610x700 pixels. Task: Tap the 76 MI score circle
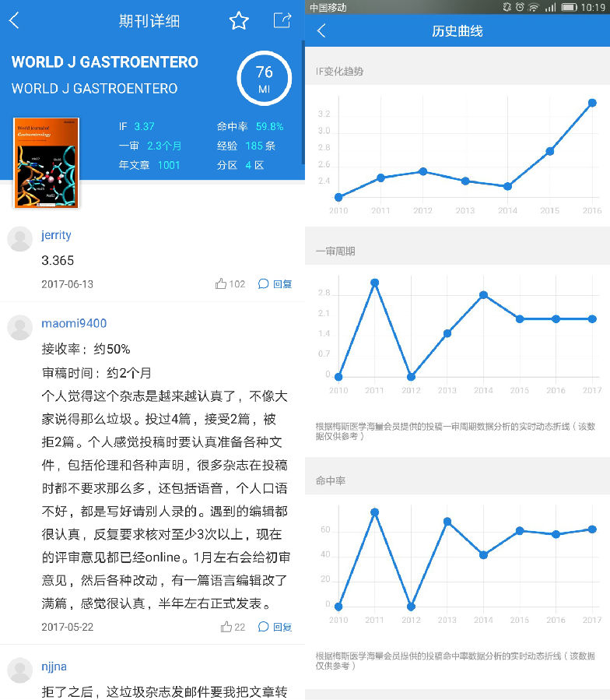point(264,79)
